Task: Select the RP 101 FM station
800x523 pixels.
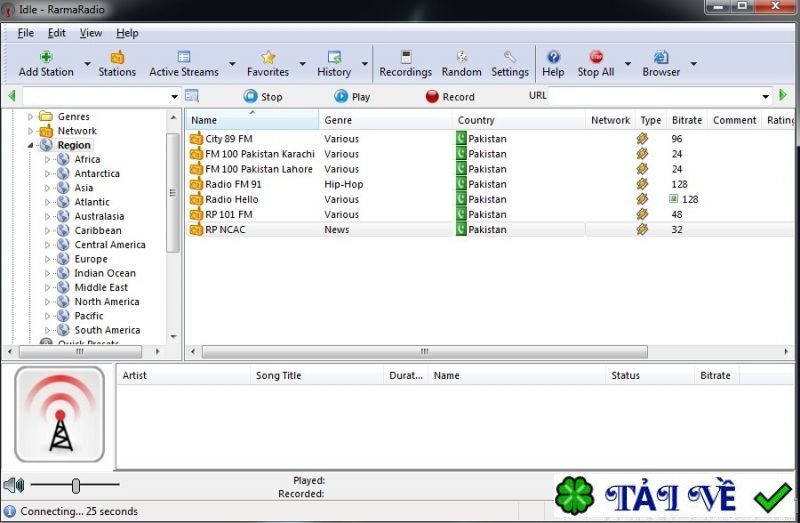Action: [x=229, y=214]
